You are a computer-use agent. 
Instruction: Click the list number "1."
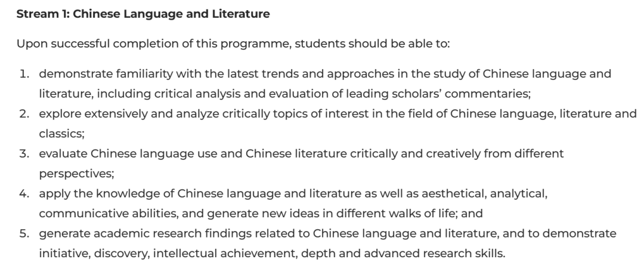[x=24, y=74]
